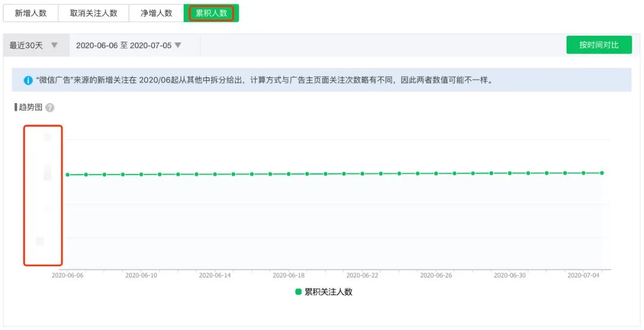Image resolution: width=644 pixels, height=330 pixels.
Task: Click the data point above 2020-06-14
Action: [x=215, y=174]
